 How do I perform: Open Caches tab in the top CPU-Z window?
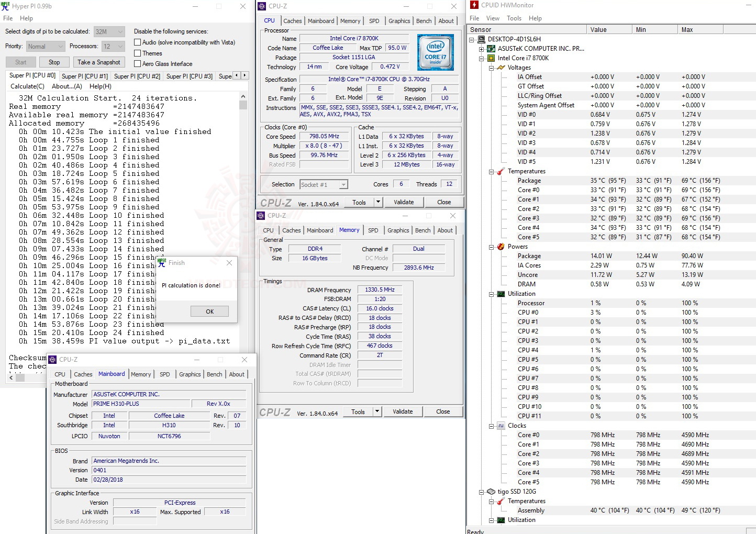(x=292, y=21)
